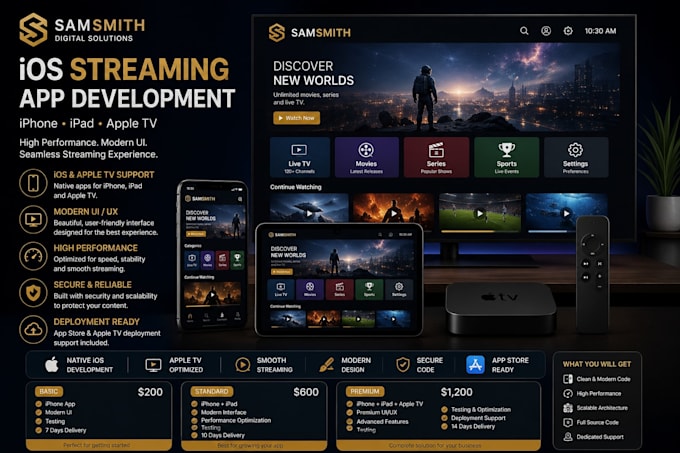This screenshot has width=680, height=453.
Task: Click the cloud upload icon beside Deployment Ready
Action: tap(33, 330)
